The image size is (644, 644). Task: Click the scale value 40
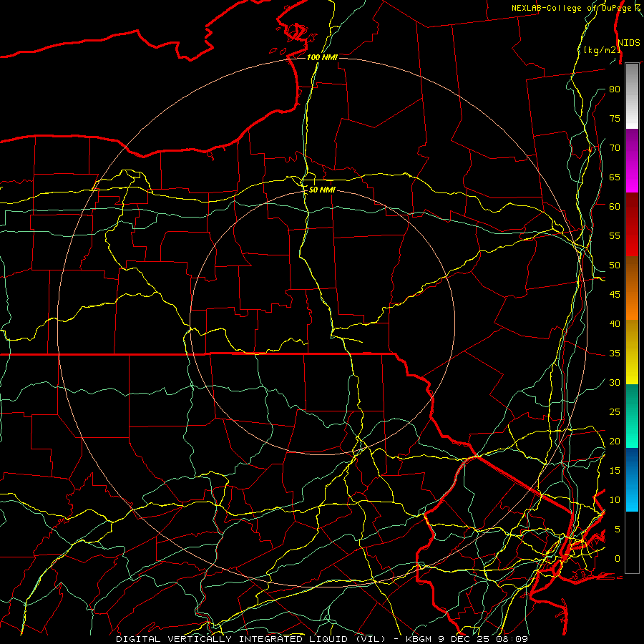(x=615, y=324)
